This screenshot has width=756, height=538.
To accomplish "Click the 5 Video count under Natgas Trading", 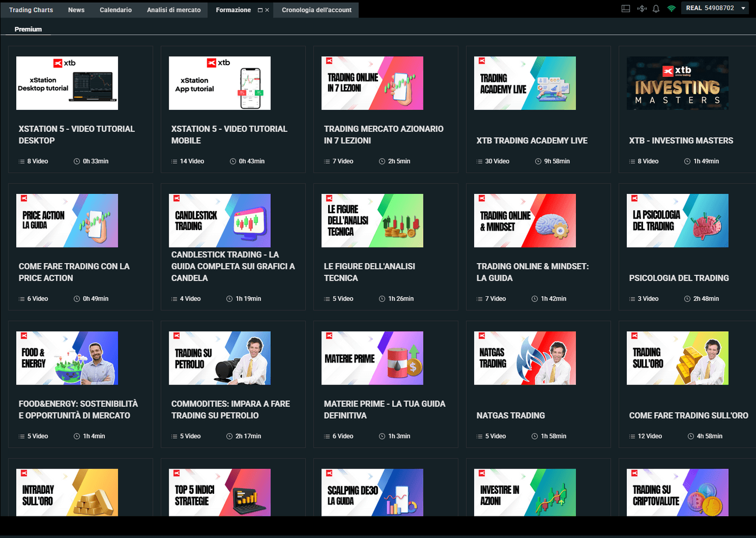I will [496, 436].
